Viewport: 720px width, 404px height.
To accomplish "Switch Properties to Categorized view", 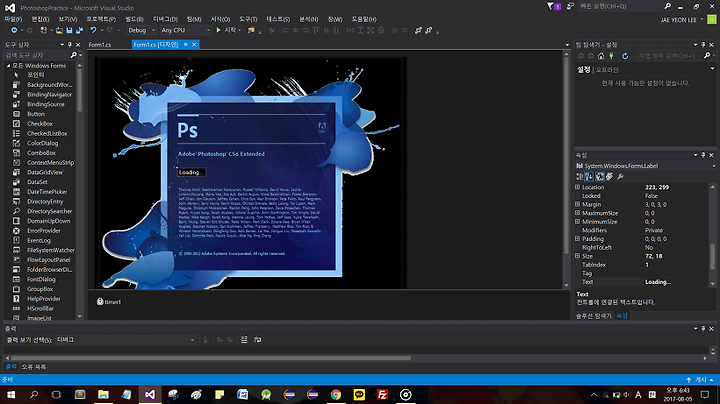I will tap(580, 176).
